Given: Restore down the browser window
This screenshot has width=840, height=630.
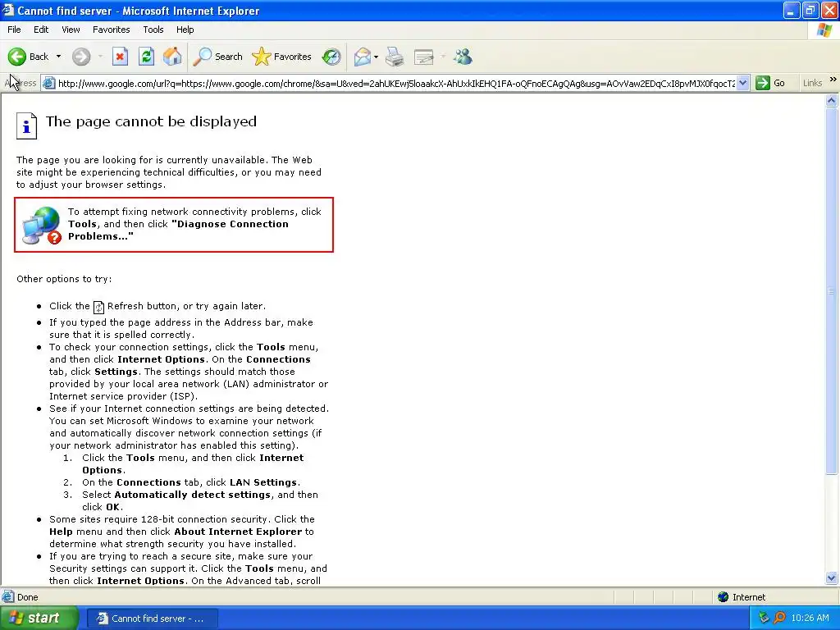Looking at the screenshot, I should [810, 10].
